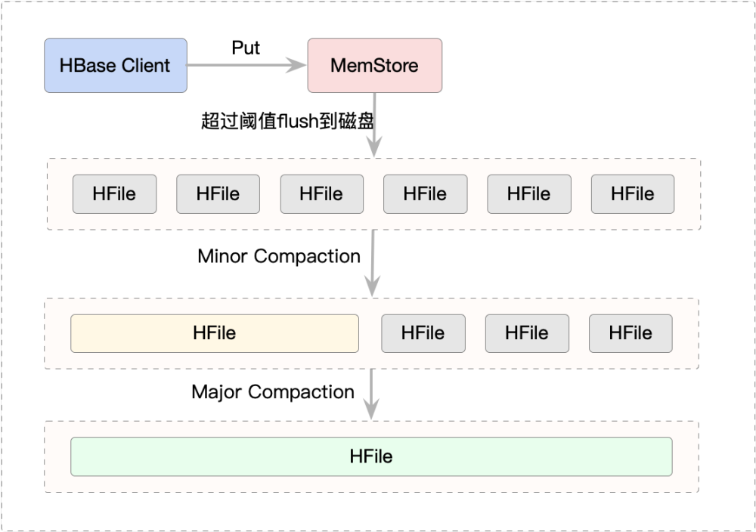Select the rightmost gray HFile in the middle row
The width and height of the screenshot is (756, 532).
point(631,333)
